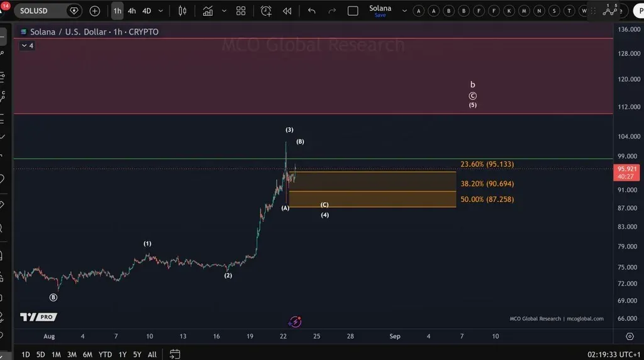Screen dimensions: 644x360
Task: Open the candlestick chart style menu
Action: 182,11
